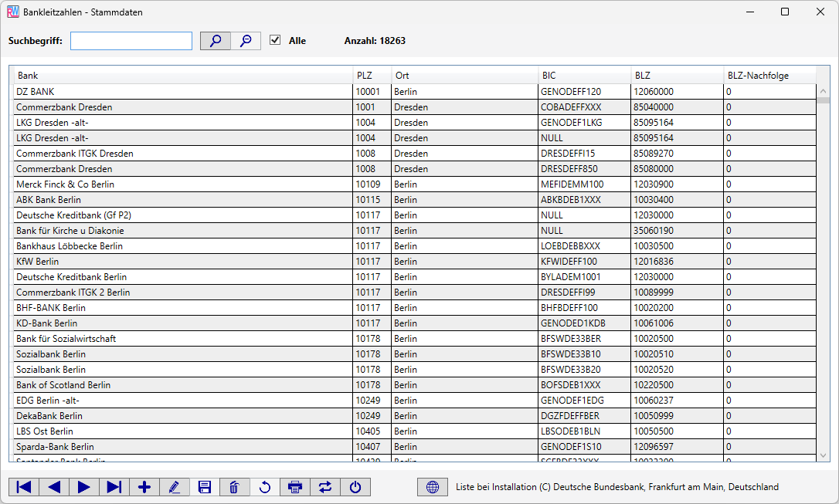
Task: Select the Merck Finck & Co Berlin row
Action: (x=415, y=184)
